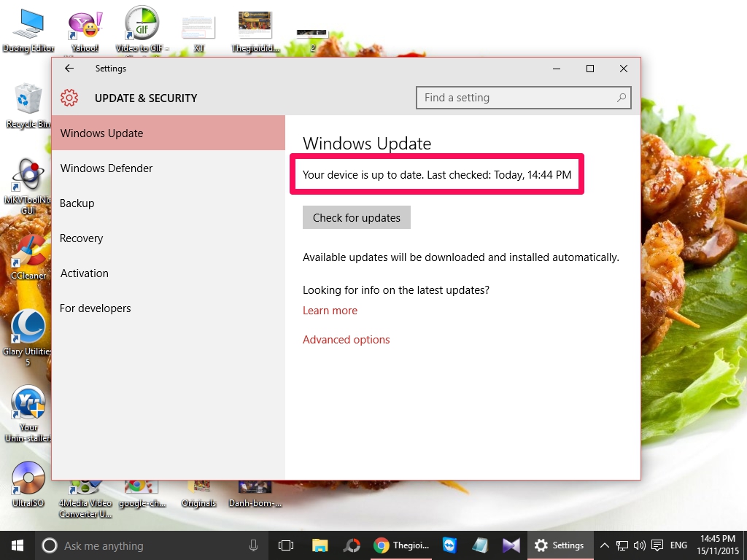
Task: Expand hidden icons in the system tray
Action: tap(605, 545)
